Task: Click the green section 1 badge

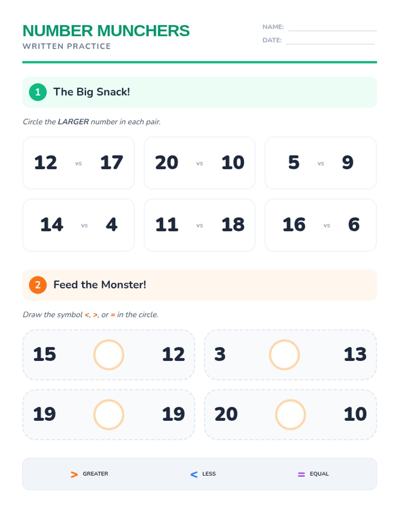Action: (38, 92)
